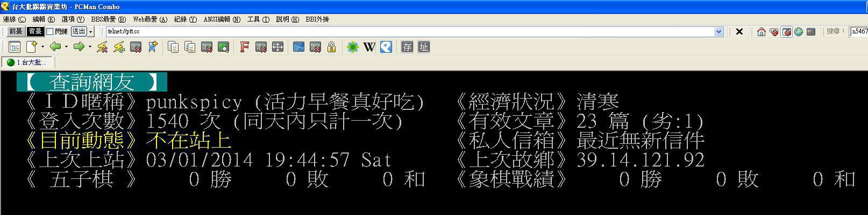Click the 存 save button
Image resolution: width=868 pixels, height=215 pixels.
point(407,47)
